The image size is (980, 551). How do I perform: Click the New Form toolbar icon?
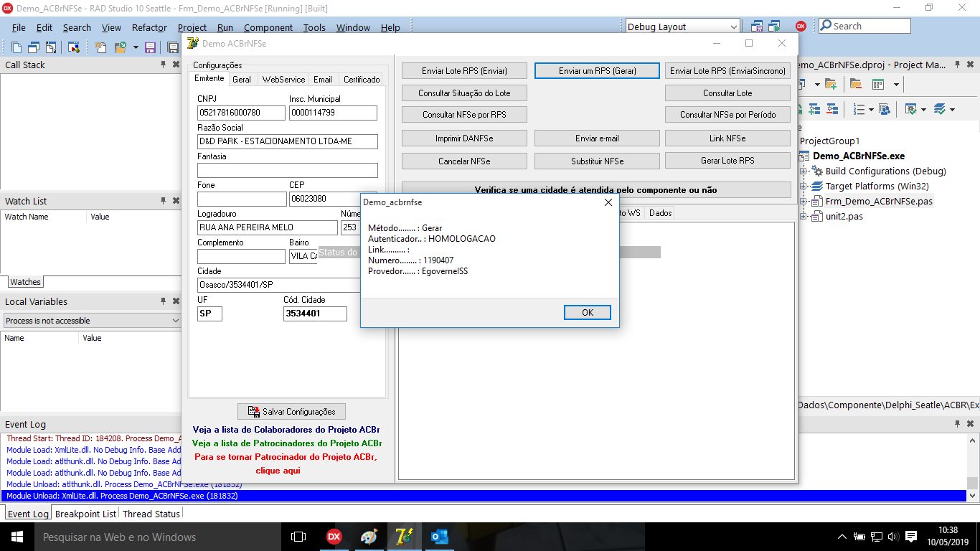pyautogui.click(x=73, y=47)
